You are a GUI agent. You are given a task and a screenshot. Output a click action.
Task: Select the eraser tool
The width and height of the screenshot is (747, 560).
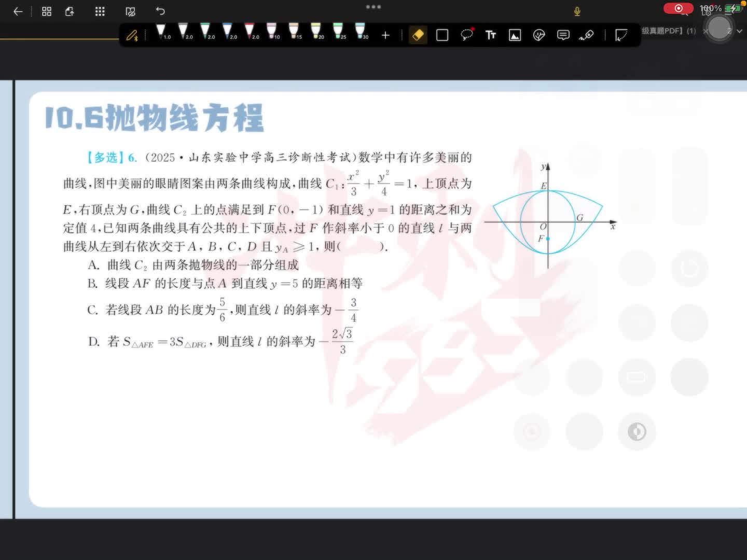coord(418,35)
